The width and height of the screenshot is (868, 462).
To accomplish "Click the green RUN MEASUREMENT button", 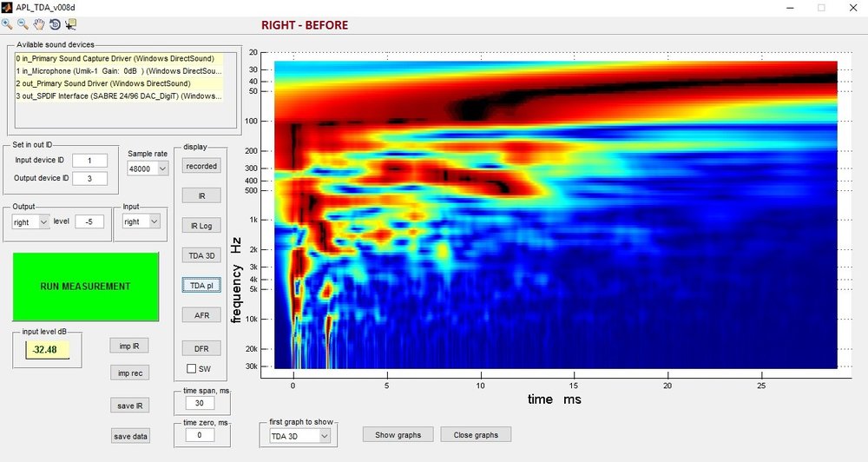I will tap(85, 287).
